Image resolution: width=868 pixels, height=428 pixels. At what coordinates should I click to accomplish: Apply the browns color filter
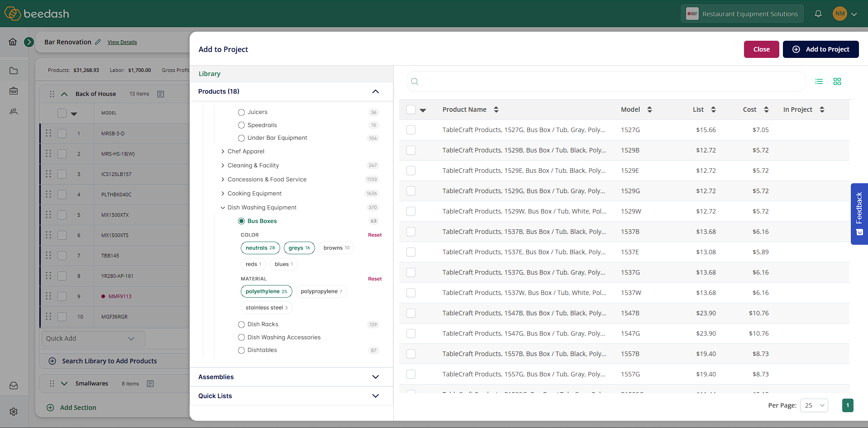click(x=336, y=248)
